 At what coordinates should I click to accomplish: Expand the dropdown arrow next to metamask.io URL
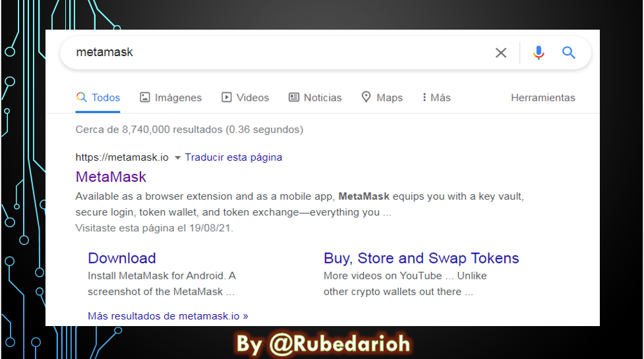[177, 157]
